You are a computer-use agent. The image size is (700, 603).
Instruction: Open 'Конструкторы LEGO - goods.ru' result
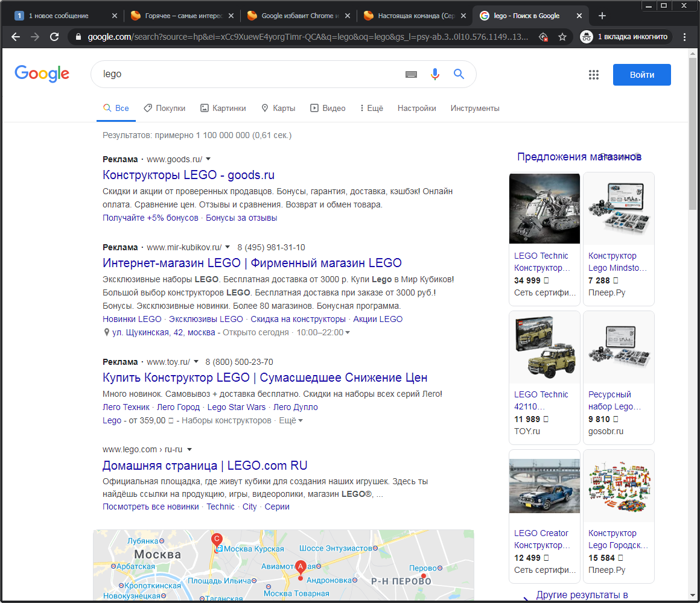point(188,175)
